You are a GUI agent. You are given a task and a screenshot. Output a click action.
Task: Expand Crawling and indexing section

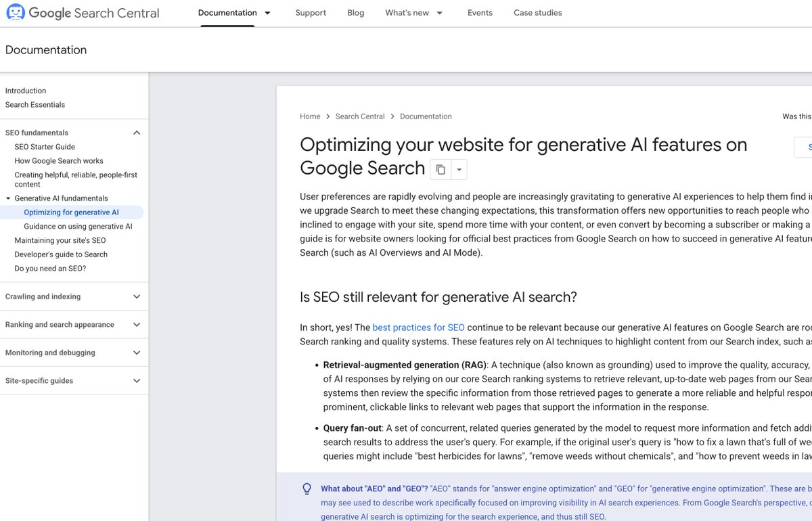[x=137, y=296]
